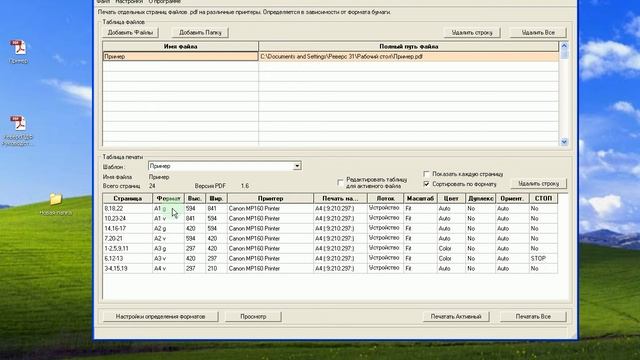Click the Ориент. column header

tap(512, 198)
